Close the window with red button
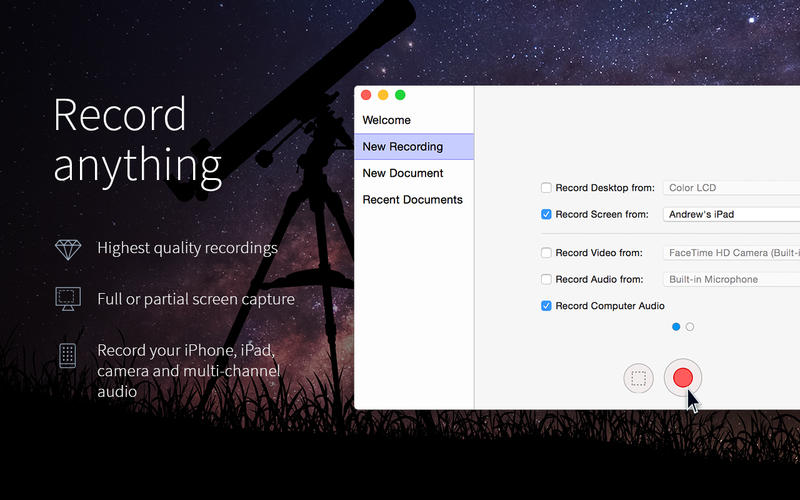This screenshot has width=800, height=500. click(366, 95)
